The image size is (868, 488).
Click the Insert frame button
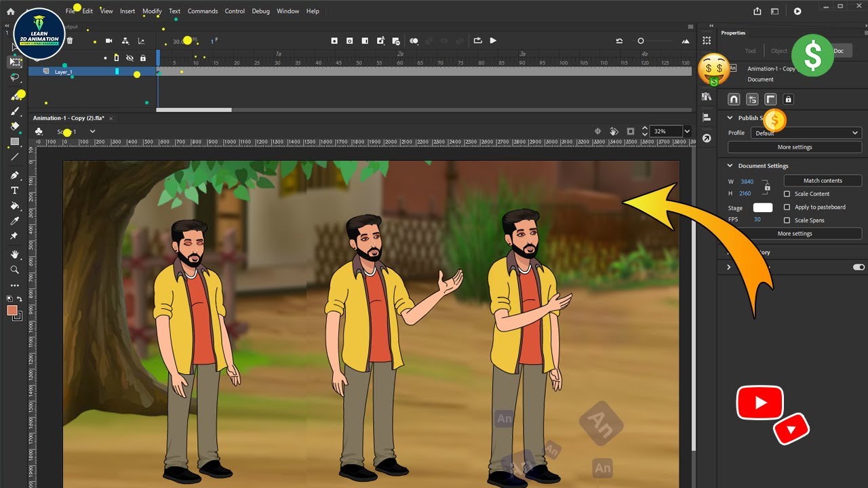[365, 41]
